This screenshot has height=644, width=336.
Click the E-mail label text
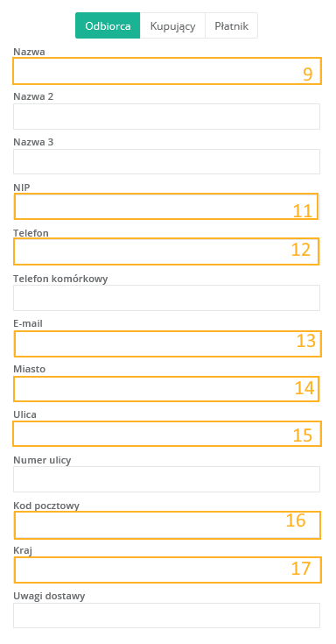[x=28, y=323]
